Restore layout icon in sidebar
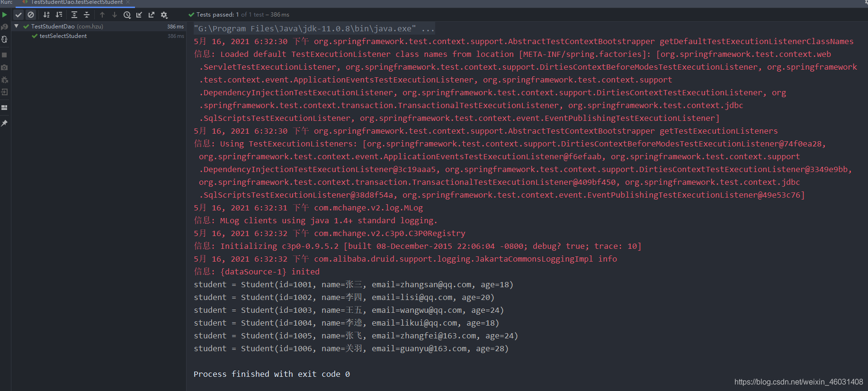 click(x=4, y=108)
